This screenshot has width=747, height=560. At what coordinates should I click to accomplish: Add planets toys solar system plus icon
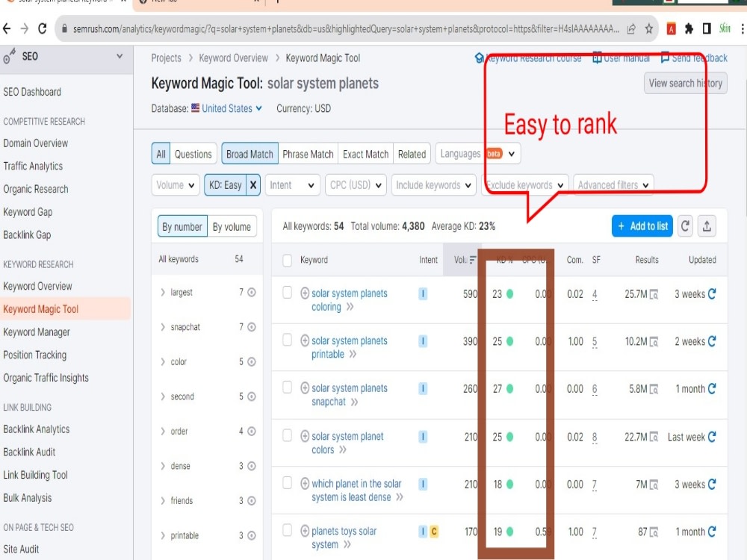pyautogui.click(x=305, y=530)
